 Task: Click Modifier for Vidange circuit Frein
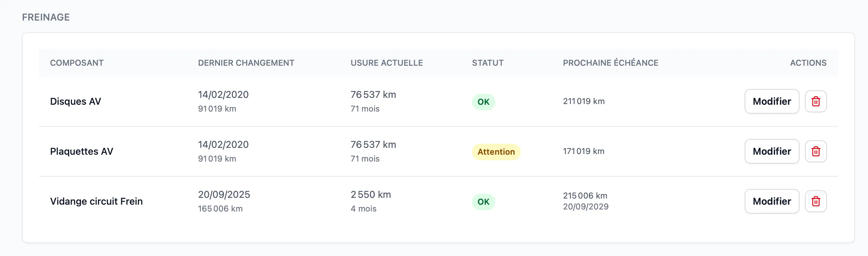[x=771, y=201]
